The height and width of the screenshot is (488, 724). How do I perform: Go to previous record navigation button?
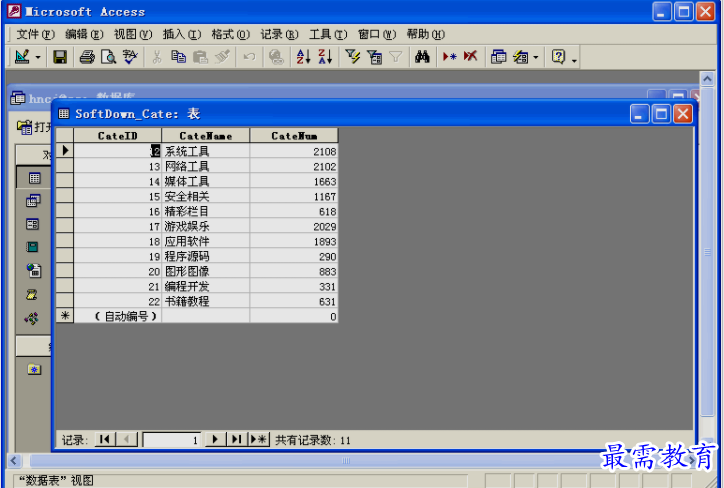coord(127,439)
